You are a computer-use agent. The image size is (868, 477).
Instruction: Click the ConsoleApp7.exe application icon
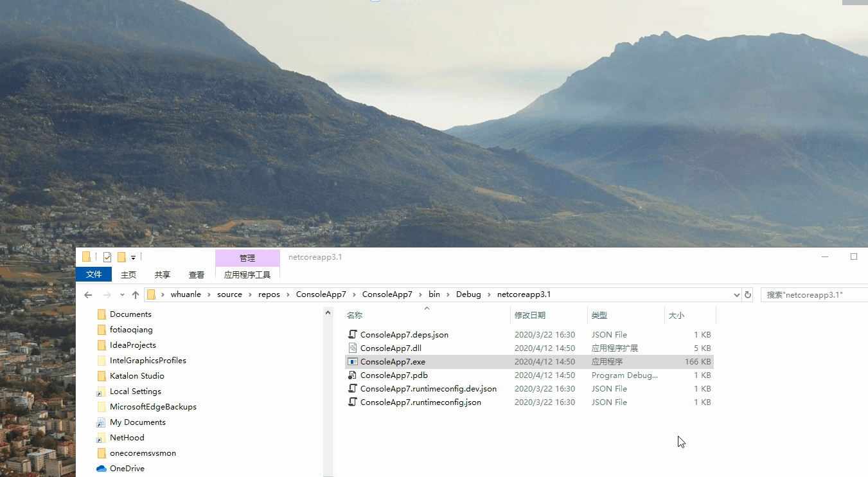pyautogui.click(x=352, y=361)
